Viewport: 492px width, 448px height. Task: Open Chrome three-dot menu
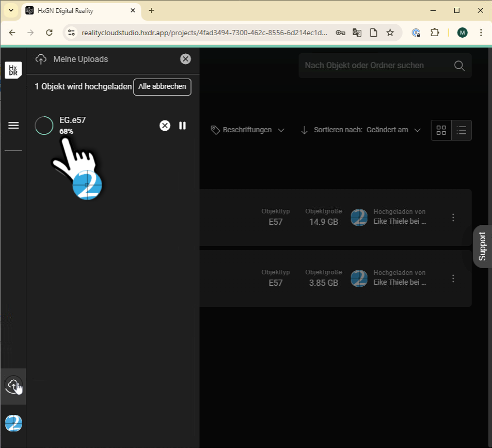pyautogui.click(x=481, y=33)
